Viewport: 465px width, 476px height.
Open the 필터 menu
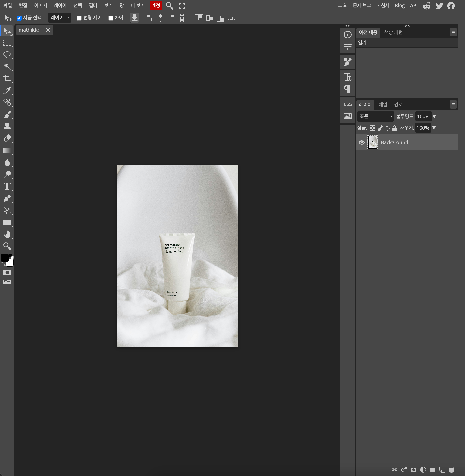(x=93, y=5)
